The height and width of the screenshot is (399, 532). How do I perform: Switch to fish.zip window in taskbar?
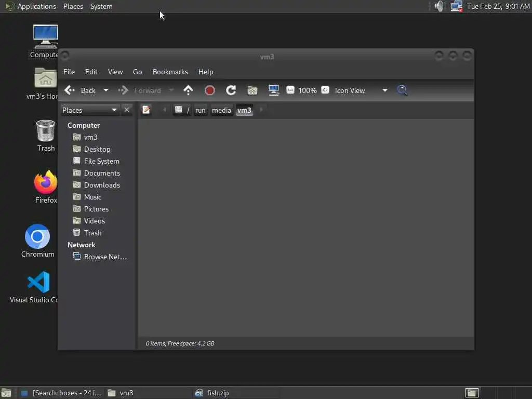[236, 393]
